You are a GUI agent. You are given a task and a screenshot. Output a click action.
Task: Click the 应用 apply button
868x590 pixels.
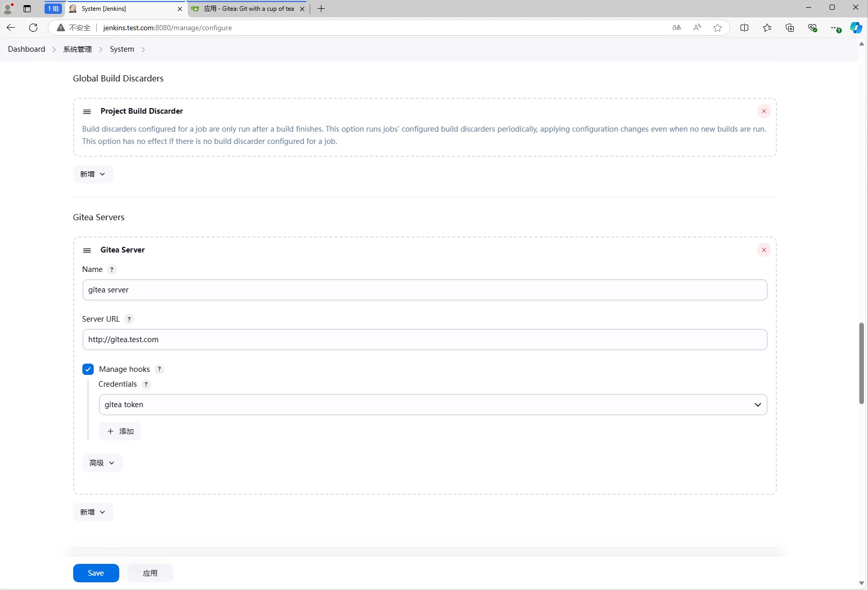coord(150,573)
